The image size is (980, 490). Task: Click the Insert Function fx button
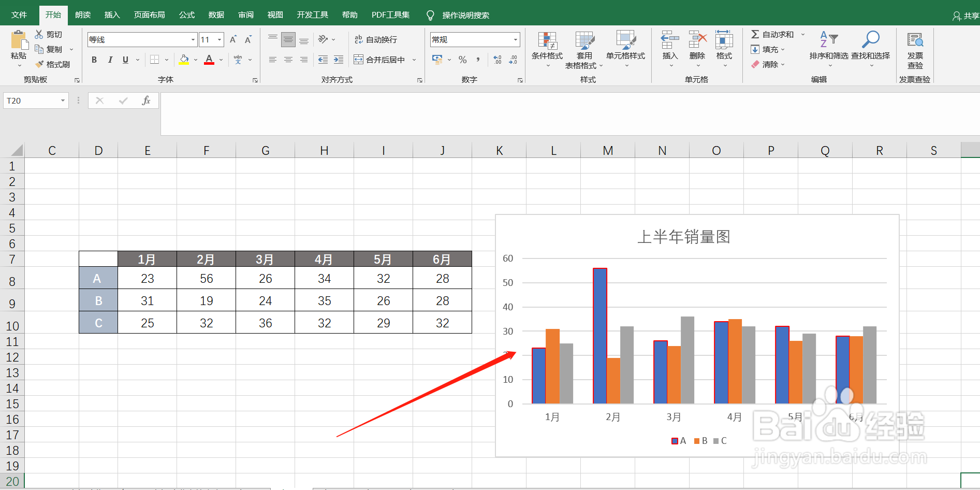[x=146, y=100]
